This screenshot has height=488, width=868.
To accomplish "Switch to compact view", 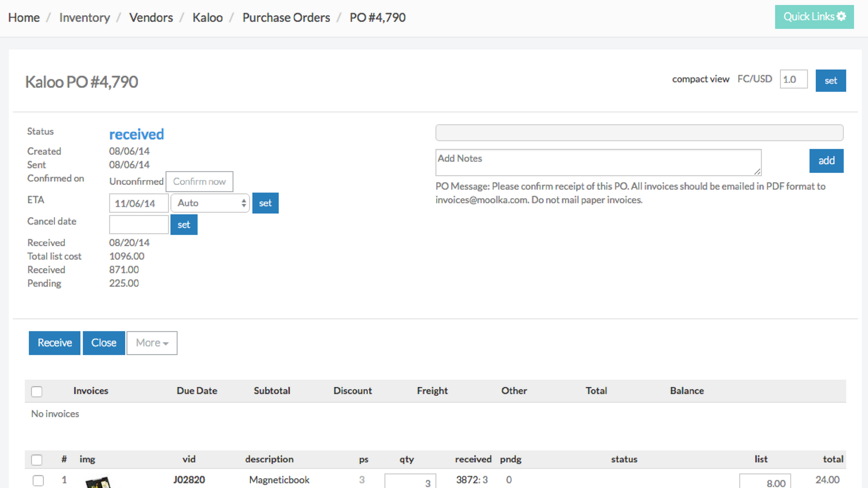I will [x=700, y=79].
